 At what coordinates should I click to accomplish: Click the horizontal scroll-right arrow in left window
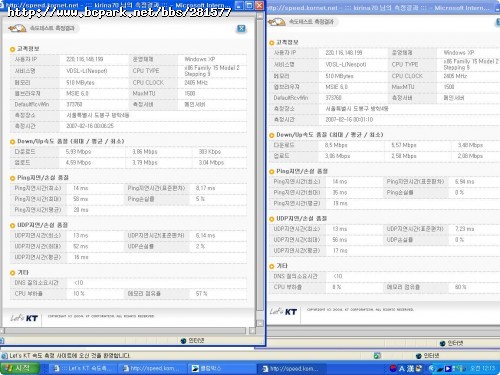252,331
